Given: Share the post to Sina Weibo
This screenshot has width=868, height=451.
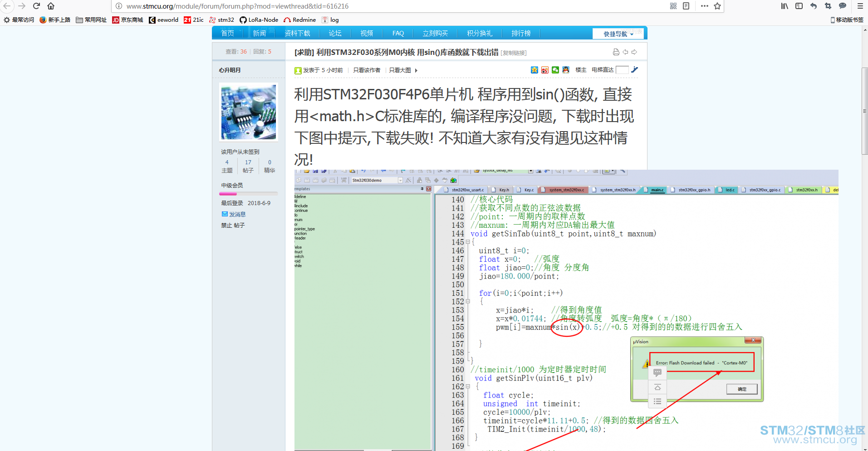Looking at the screenshot, I should [545, 70].
